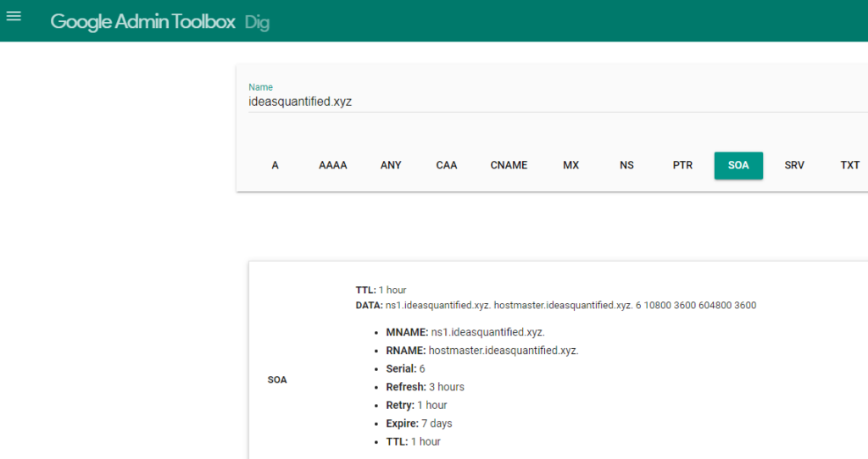Click the 'Name' field label

pyautogui.click(x=261, y=87)
